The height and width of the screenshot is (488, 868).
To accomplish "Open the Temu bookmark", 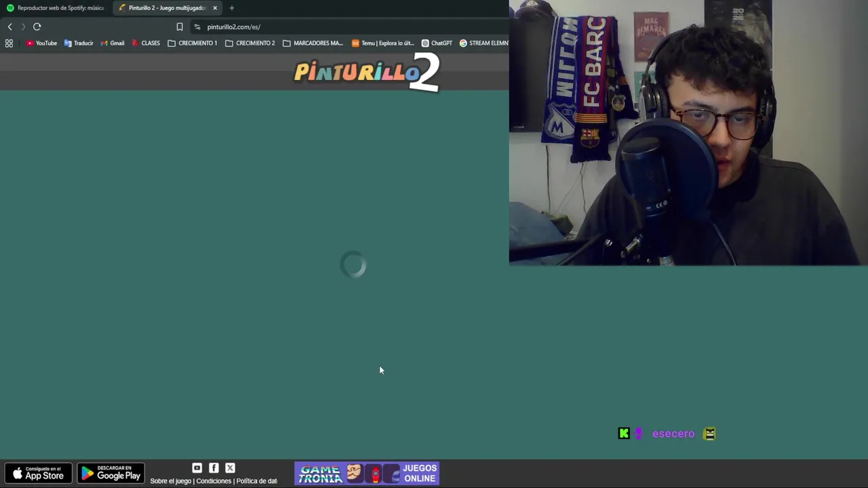I will pyautogui.click(x=382, y=43).
